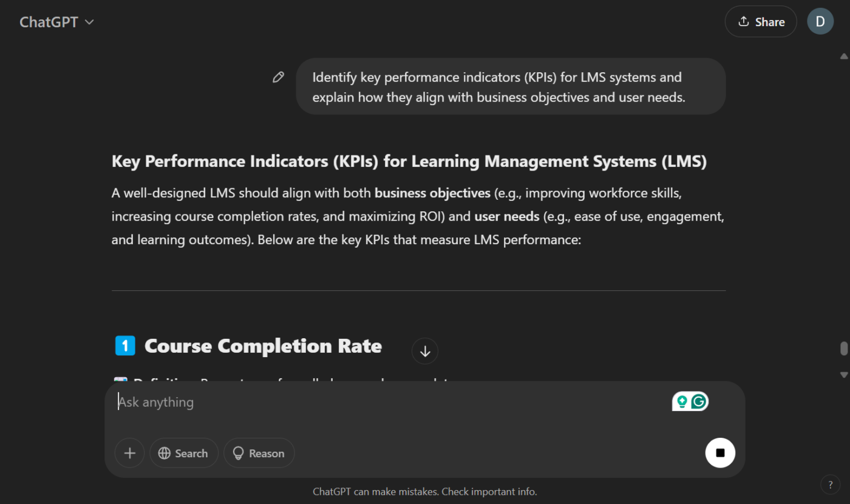The image size is (850, 504).
Task: Click the Share button
Action: tap(760, 22)
